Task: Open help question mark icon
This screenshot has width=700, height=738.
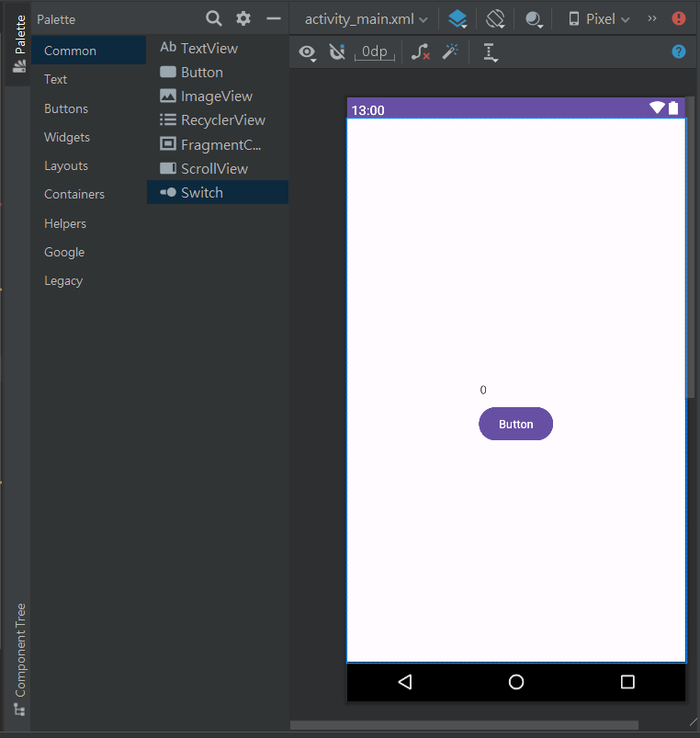Action: (678, 51)
